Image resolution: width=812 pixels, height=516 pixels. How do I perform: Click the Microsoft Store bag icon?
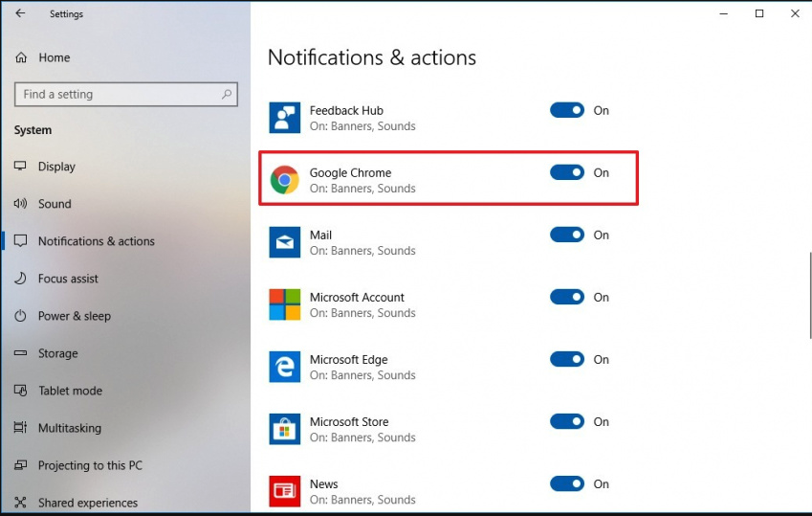(x=284, y=428)
